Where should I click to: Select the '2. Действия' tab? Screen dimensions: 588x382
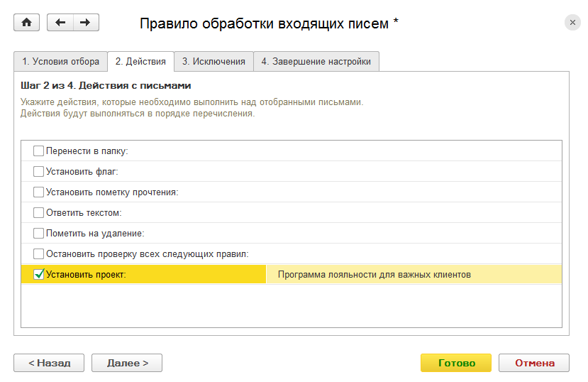point(140,62)
